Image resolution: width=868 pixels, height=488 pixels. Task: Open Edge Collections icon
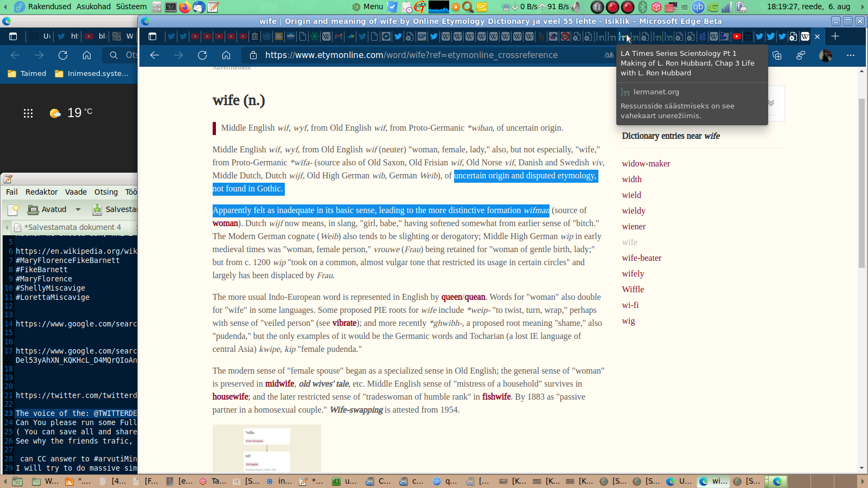click(777, 55)
